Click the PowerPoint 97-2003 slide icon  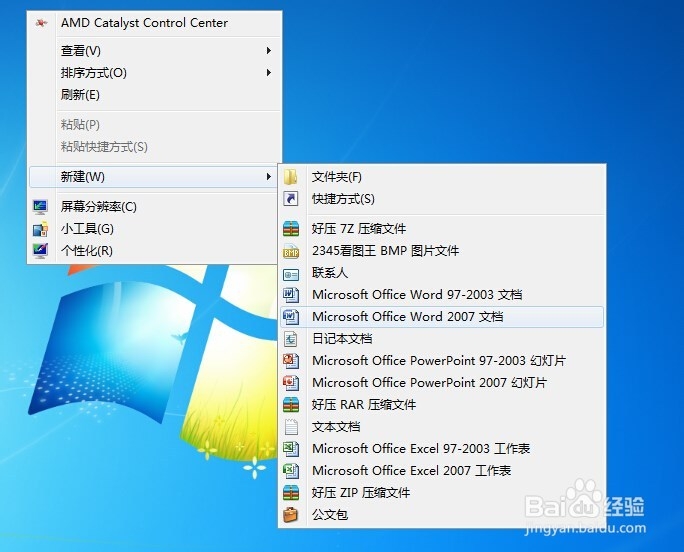pyautogui.click(x=291, y=360)
